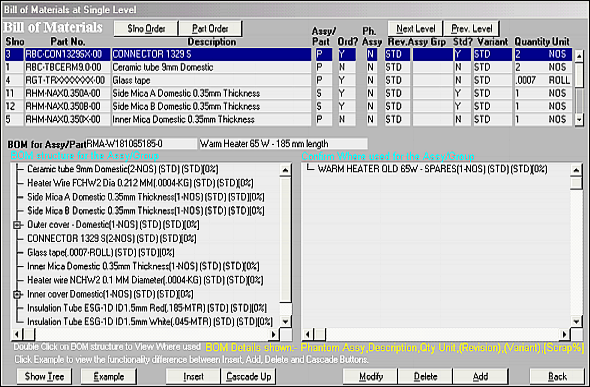Click BOM structure tree scroll left arrow
This screenshot has height=387, width=590.
[x=17, y=334]
